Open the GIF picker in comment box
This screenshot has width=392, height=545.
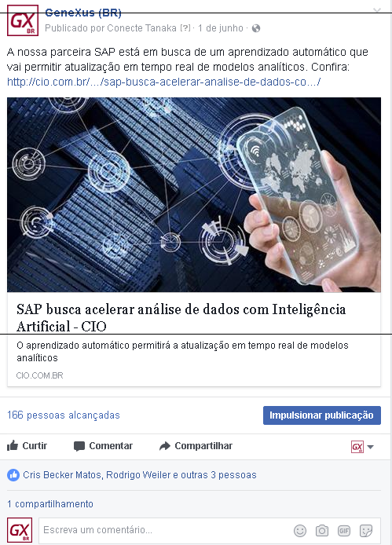[344, 531]
